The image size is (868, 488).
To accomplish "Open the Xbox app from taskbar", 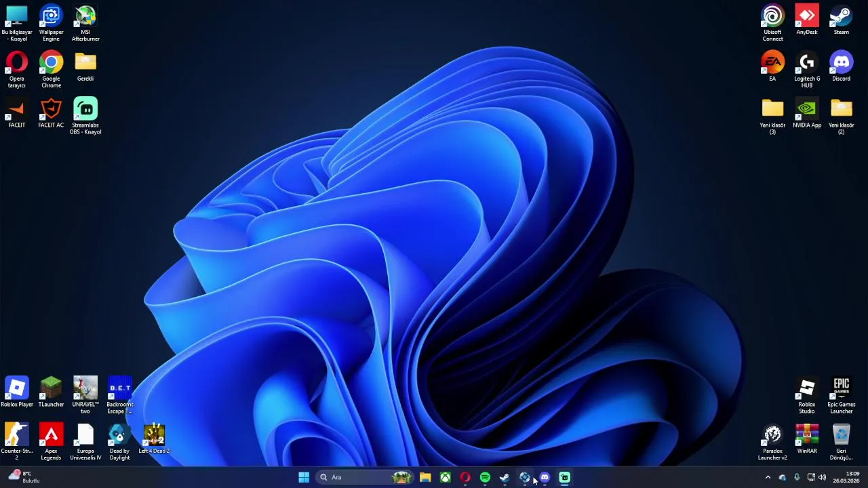I will (x=445, y=477).
